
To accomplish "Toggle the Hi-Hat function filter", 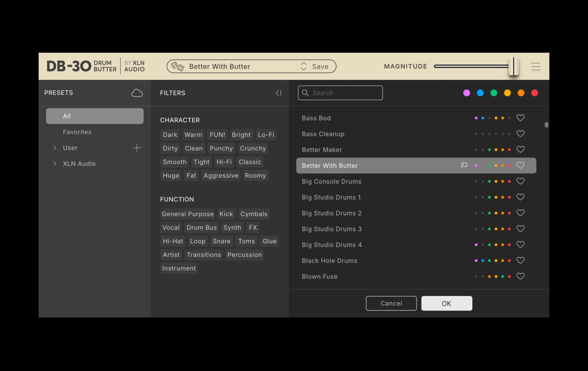I will click(x=173, y=241).
